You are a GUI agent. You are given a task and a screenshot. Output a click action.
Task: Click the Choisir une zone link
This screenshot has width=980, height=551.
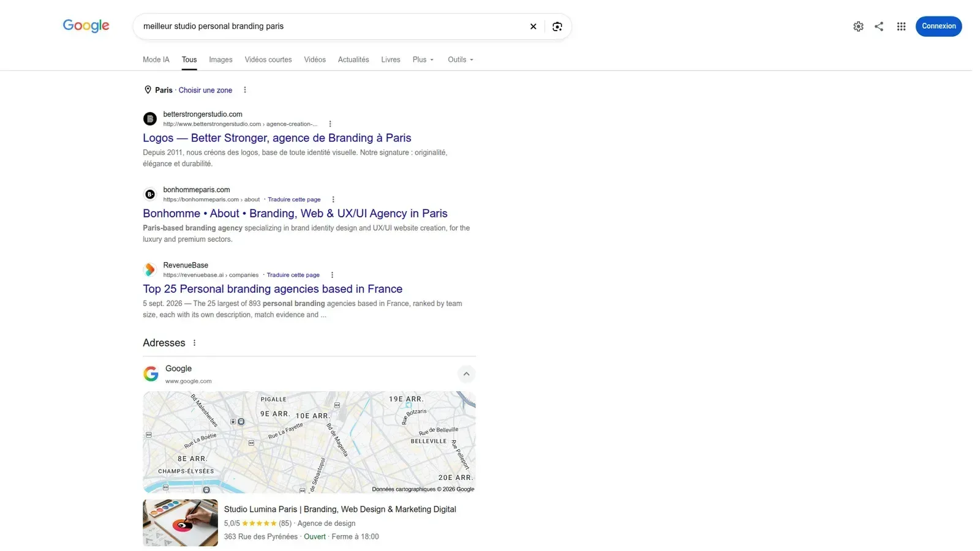point(205,90)
